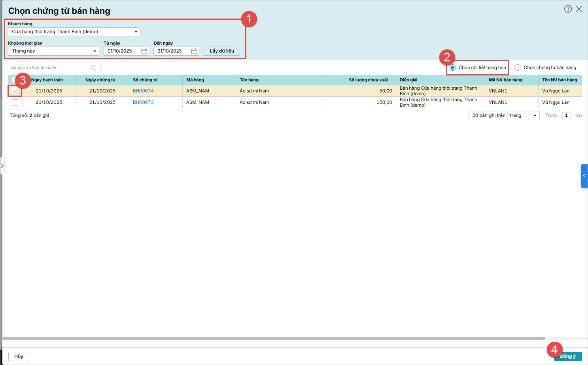Close the Chọn chứng từ bán hàng dialog
The height and width of the screenshot is (365, 588).
click(579, 9)
